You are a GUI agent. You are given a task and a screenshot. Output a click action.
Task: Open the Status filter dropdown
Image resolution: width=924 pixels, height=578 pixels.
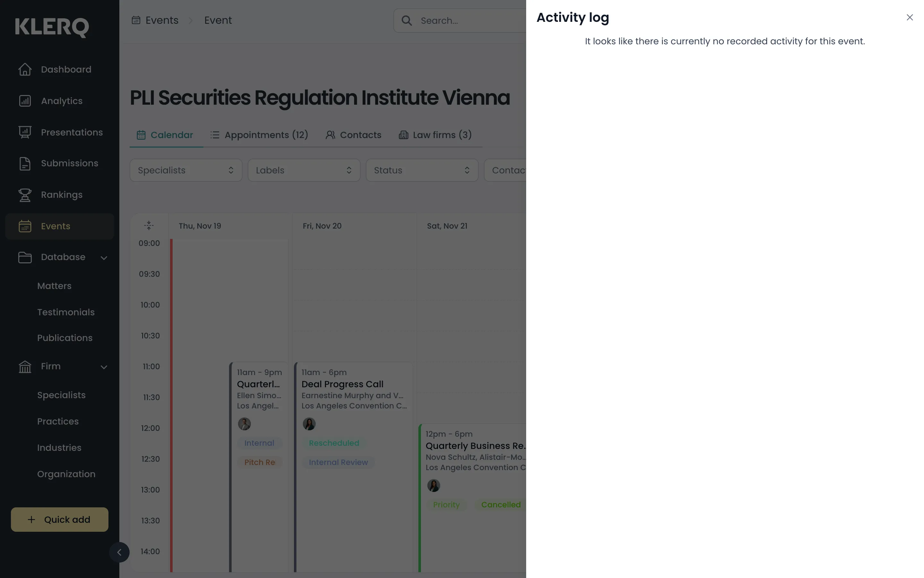422,170
